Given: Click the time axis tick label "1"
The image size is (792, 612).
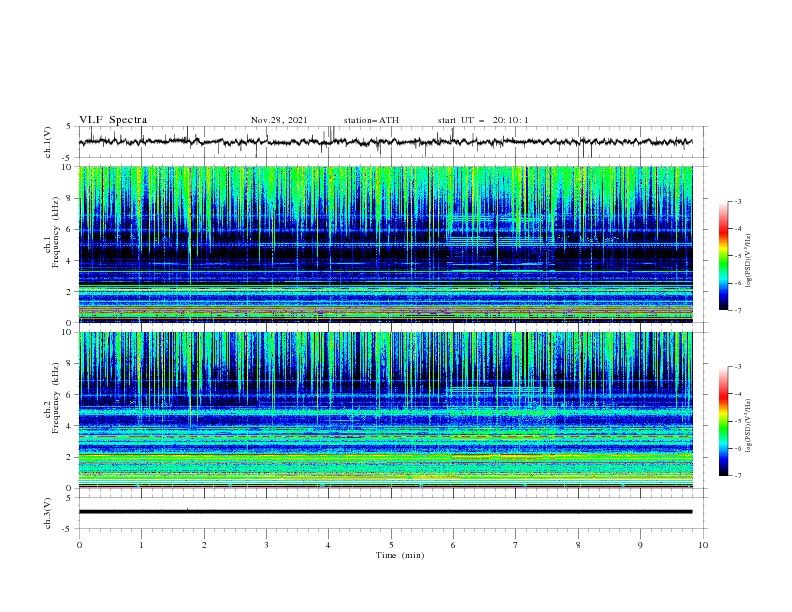Looking at the screenshot, I should pyautogui.click(x=141, y=545).
